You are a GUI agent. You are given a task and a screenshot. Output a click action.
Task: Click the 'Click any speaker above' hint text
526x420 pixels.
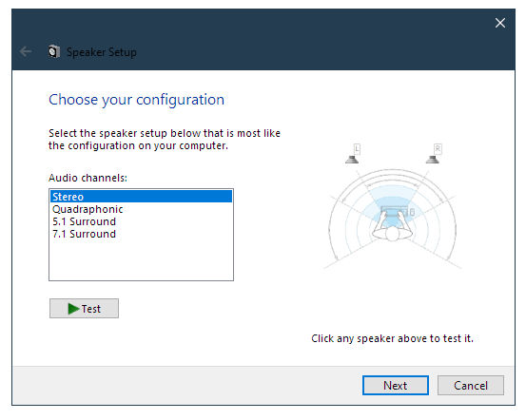392,338
